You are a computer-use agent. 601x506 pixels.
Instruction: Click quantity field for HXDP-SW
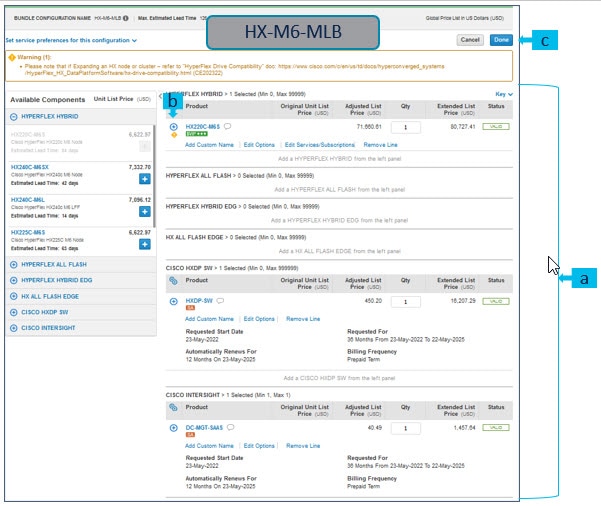pos(406,302)
